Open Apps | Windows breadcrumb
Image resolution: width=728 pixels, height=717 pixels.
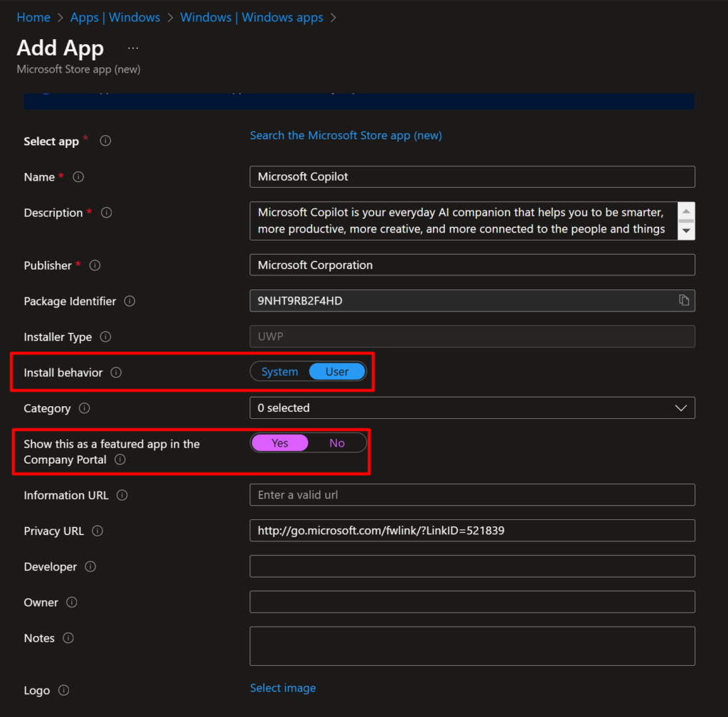115,17
